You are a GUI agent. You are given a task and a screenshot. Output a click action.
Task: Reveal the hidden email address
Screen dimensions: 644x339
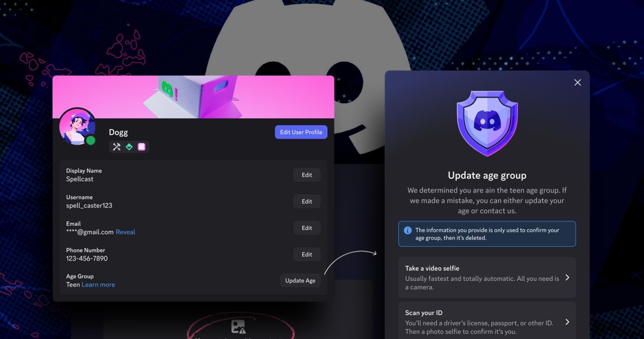(126, 232)
